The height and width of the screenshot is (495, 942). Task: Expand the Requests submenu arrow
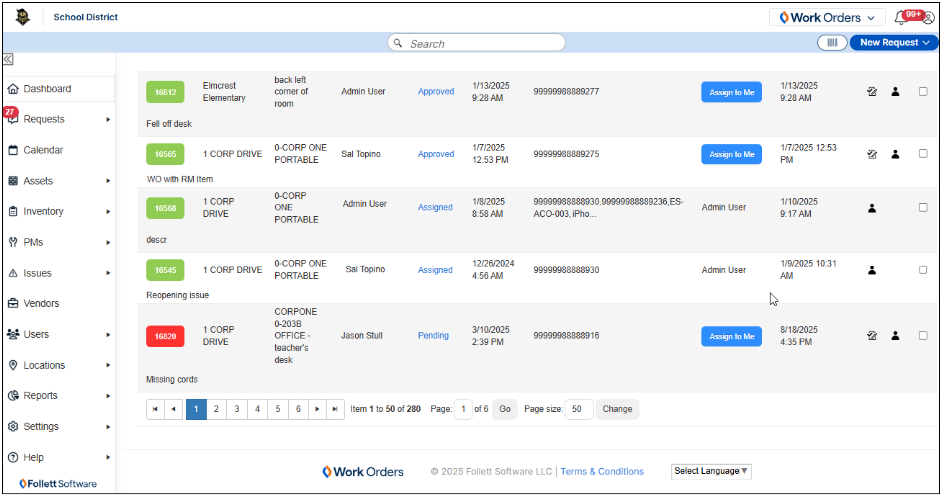(x=108, y=120)
